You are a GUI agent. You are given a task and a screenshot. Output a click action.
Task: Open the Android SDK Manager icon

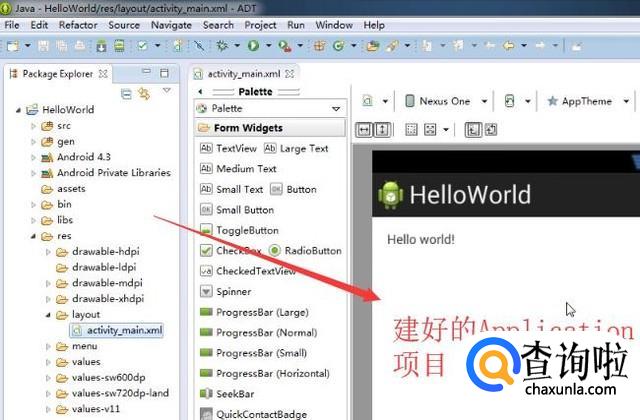[101, 46]
